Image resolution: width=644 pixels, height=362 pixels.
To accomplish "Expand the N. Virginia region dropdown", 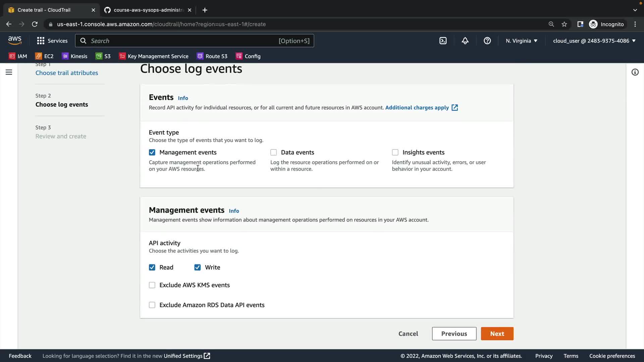I will pos(522,41).
